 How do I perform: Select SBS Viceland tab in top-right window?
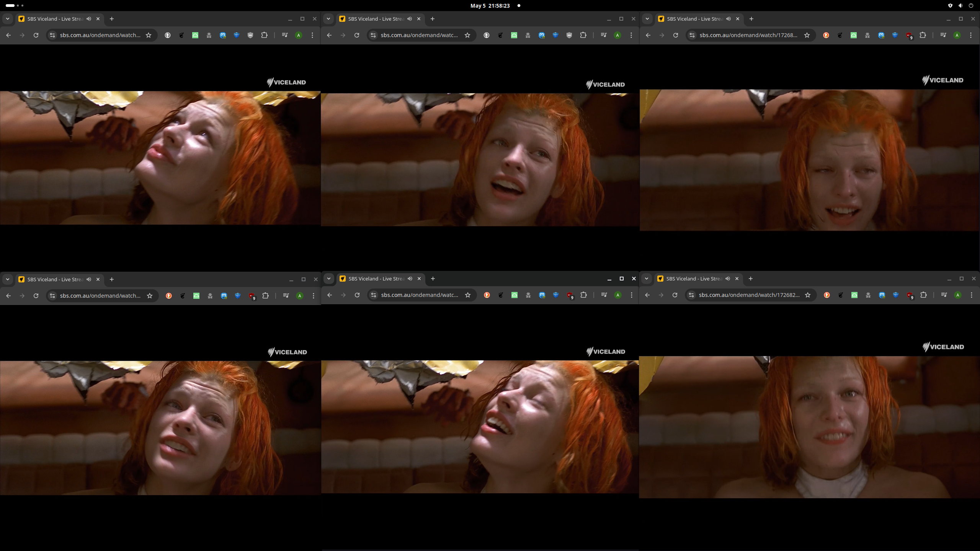pyautogui.click(x=699, y=19)
